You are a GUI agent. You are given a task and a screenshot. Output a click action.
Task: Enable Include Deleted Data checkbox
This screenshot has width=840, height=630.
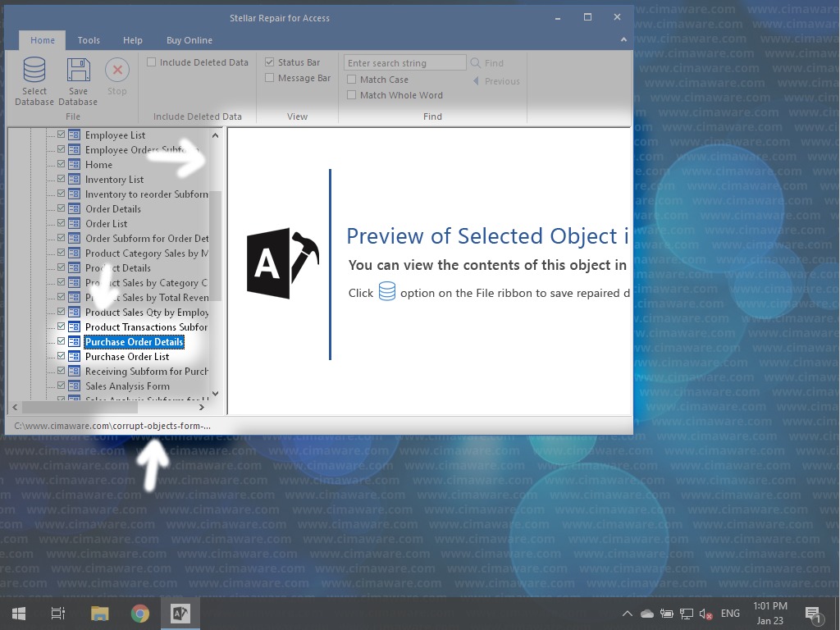click(x=152, y=62)
